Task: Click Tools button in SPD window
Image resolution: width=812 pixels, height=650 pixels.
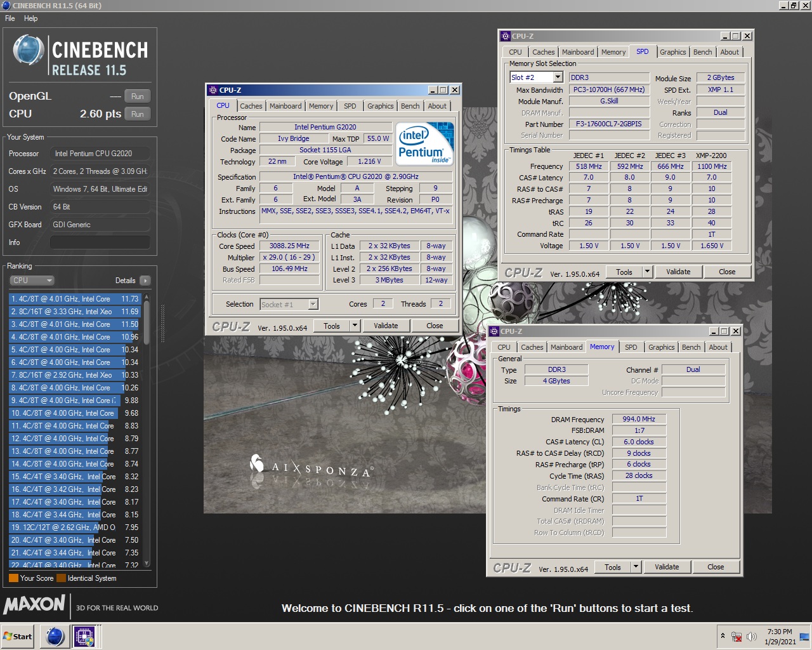Action: (x=624, y=272)
